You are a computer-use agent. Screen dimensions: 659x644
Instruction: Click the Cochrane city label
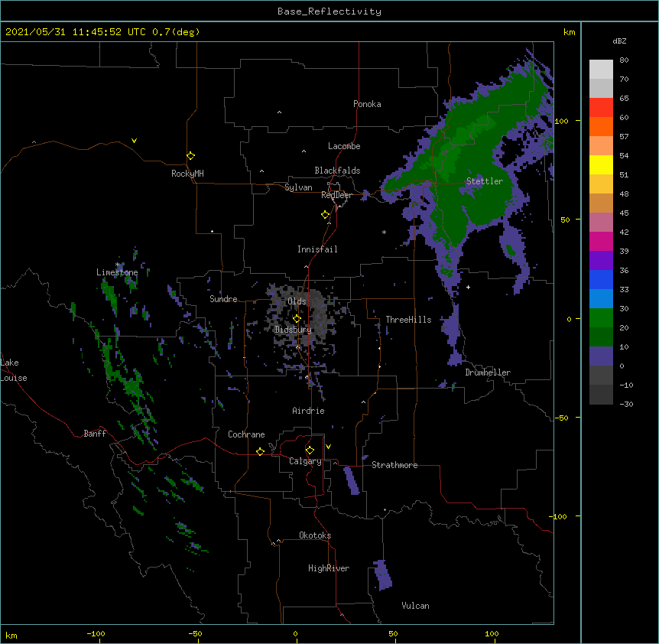(x=246, y=434)
